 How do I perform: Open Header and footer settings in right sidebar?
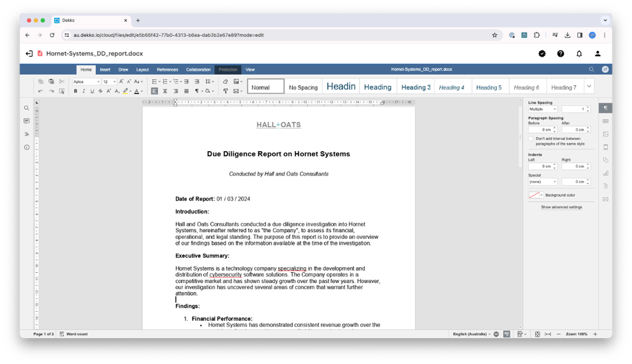[x=605, y=147]
